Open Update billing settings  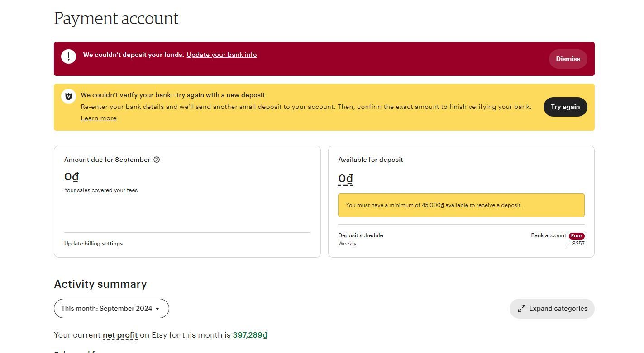click(x=93, y=244)
